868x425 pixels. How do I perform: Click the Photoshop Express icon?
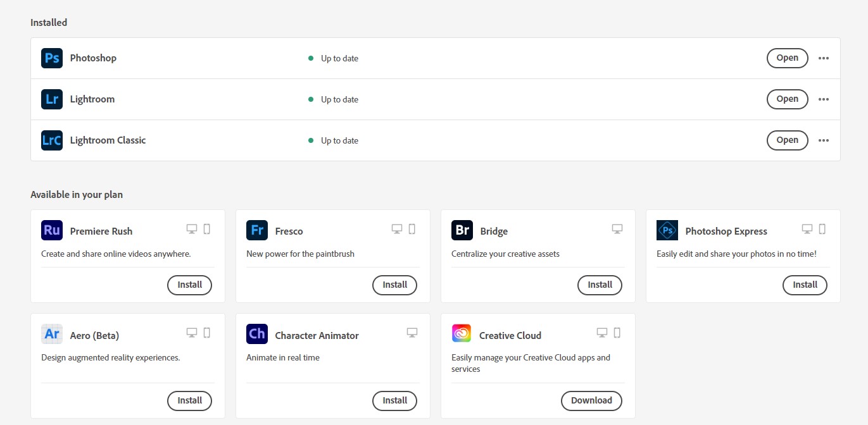[667, 231]
